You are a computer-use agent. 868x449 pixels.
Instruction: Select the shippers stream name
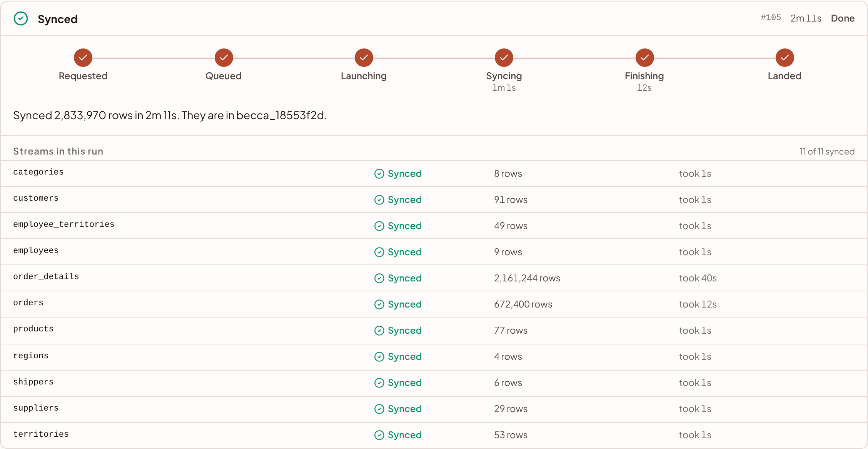(x=33, y=382)
